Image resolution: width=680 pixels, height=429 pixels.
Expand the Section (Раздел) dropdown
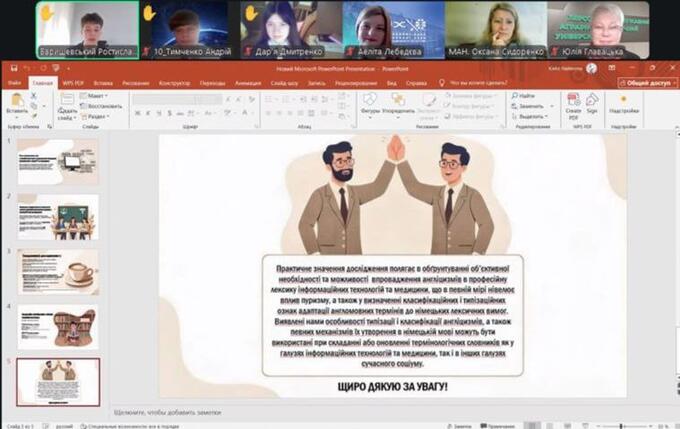pyautogui.click(x=97, y=116)
